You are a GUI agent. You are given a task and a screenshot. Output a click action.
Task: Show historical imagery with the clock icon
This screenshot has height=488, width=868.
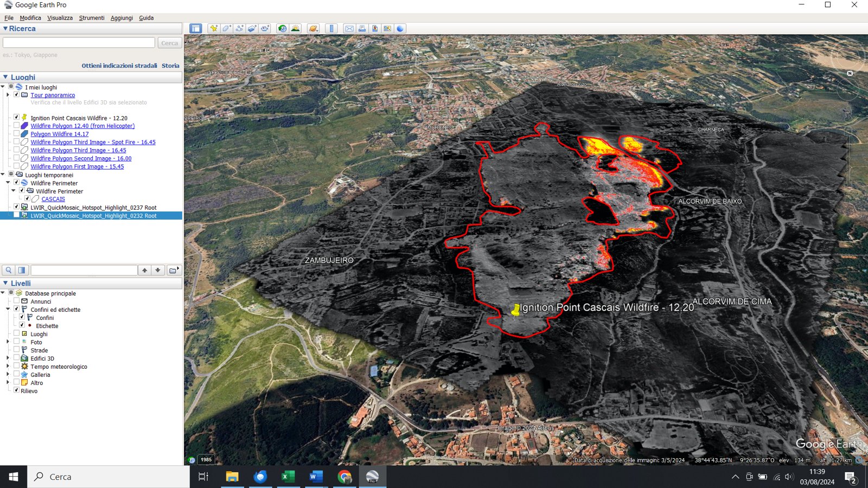pyautogui.click(x=283, y=29)
